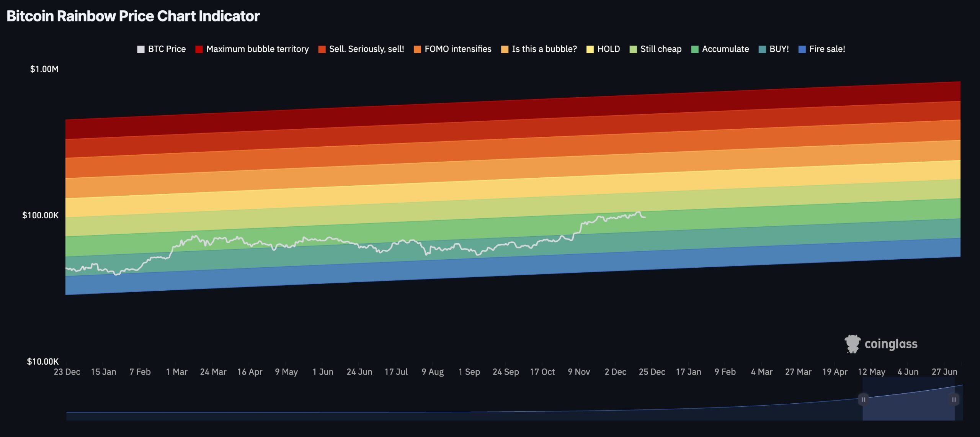
Task: Click the 4 Jun x-axis date label
Action: (x=908, y=372)
